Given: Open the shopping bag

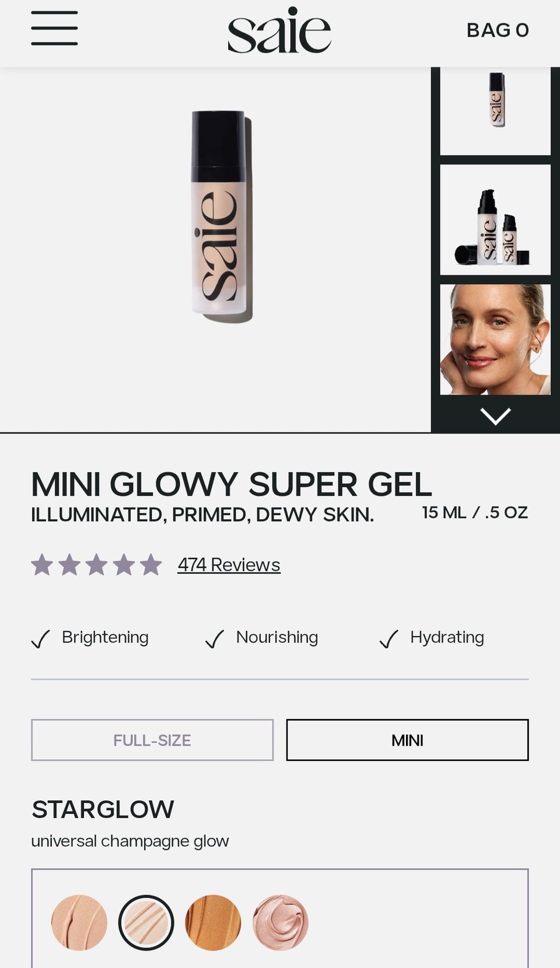Looking at the screenshot, I should 498,30.
